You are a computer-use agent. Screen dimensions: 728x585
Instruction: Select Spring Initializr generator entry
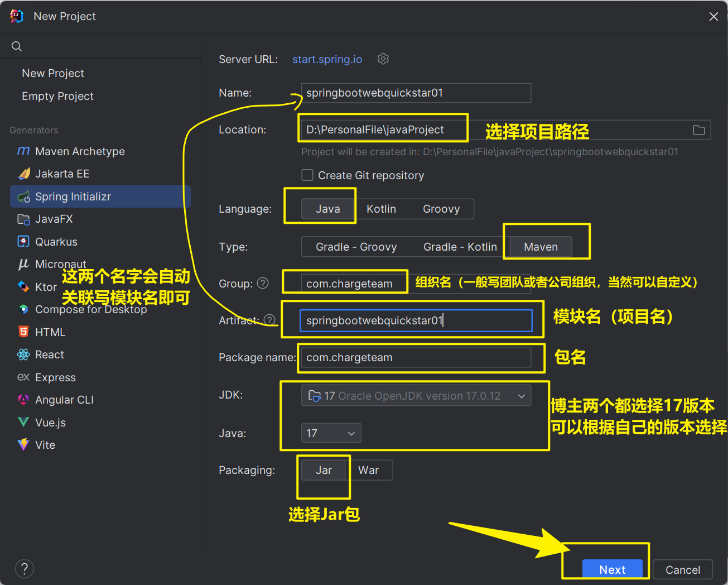[x=100, y=196]
